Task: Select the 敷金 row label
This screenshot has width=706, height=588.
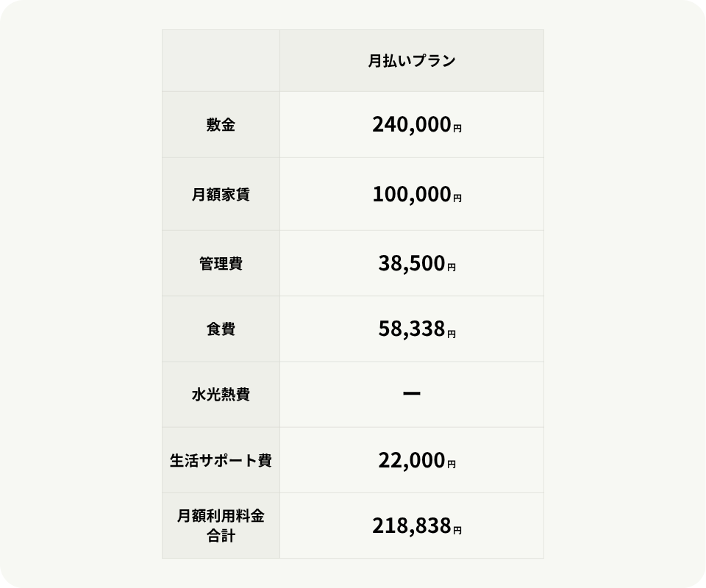Action: [x=221, y=125]
